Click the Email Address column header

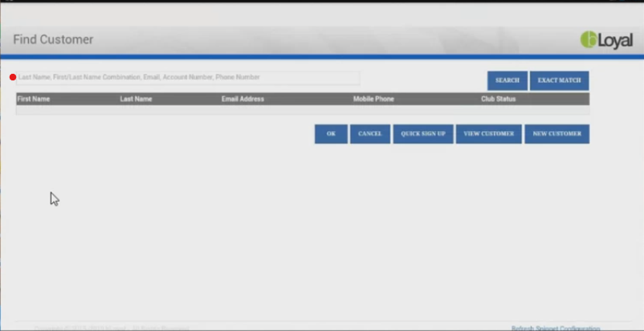pyautogui.click(x=243, y=99)
